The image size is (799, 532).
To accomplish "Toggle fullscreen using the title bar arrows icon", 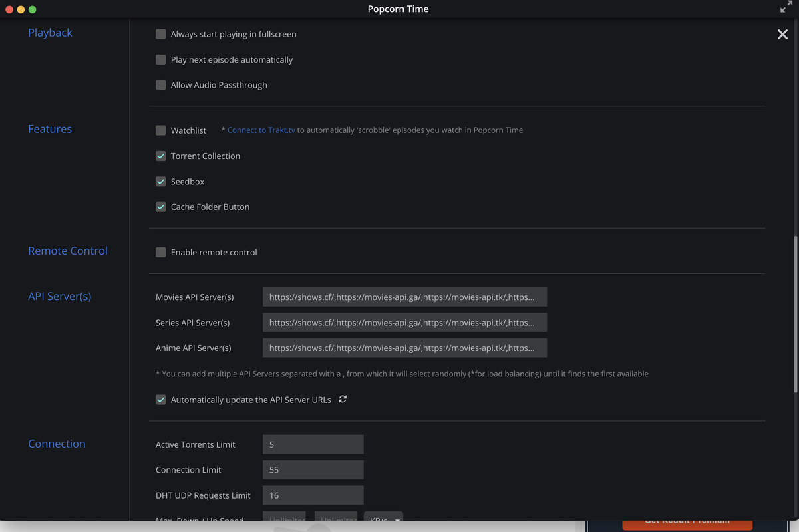I will 786,8.
